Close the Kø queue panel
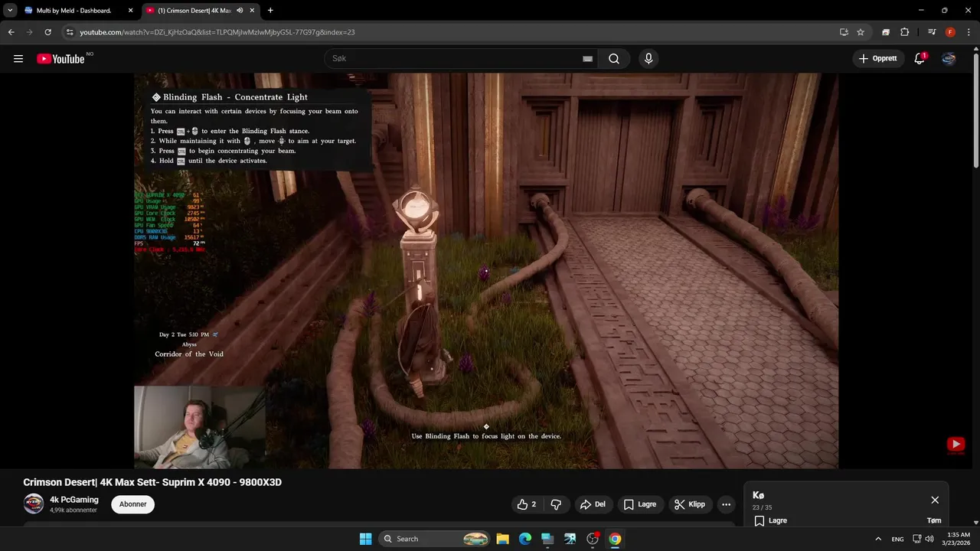 pos(935,500)
